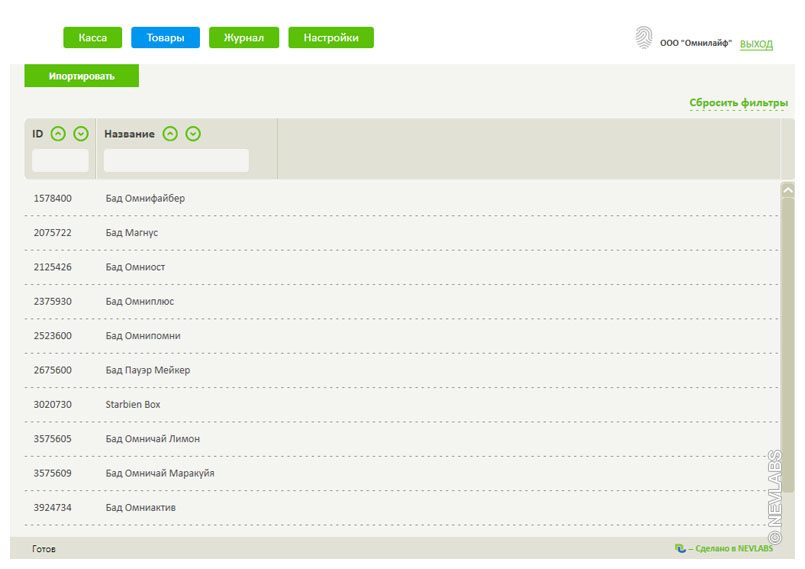Sort ID column ascending with up arrow

58,134
